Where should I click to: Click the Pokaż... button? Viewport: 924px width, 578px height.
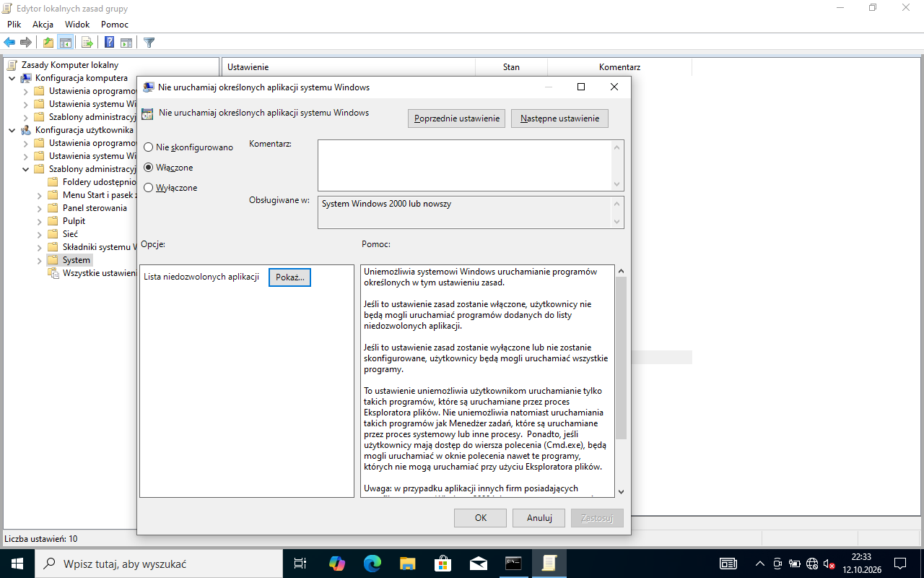[289, 277]
